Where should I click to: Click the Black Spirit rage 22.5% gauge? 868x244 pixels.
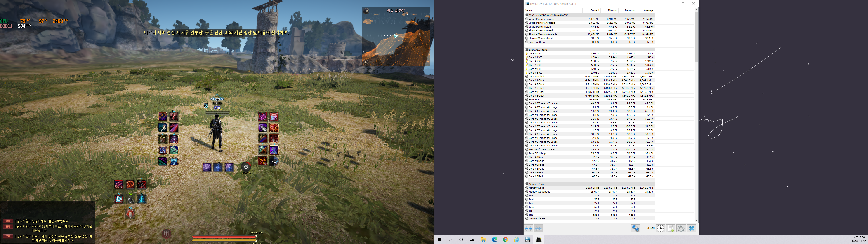(246, 167)
